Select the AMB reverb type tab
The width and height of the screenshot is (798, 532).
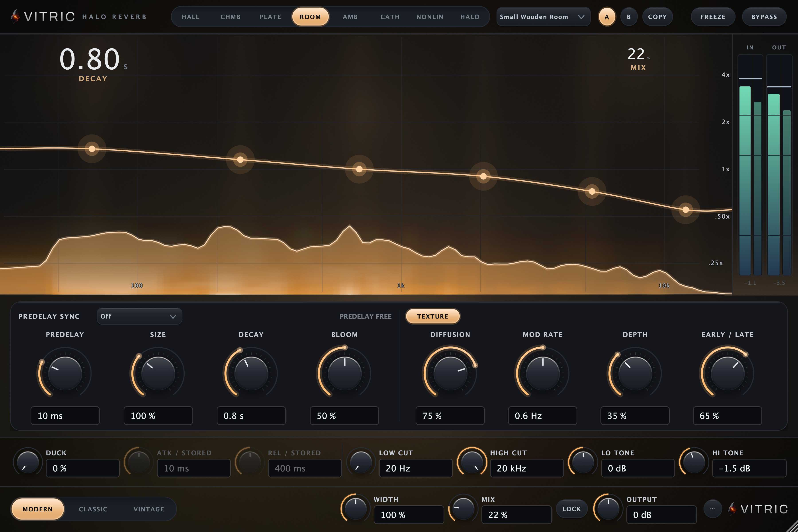pyautogui.click(x=350, y=17)
